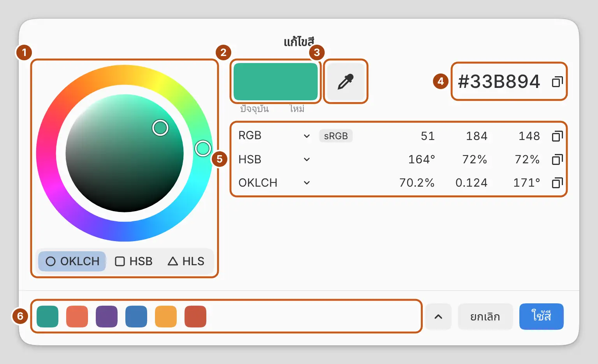Image resolution: width=598 pixels, height=364 pixels.
Task: Copy the OKLCH color values
Action: click(x=558, y=183)
